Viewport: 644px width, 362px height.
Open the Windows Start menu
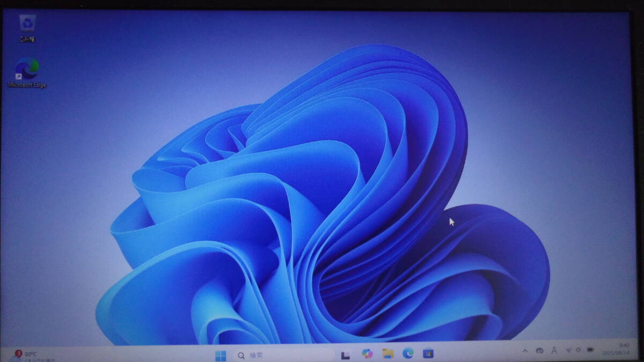pos(220,355)
